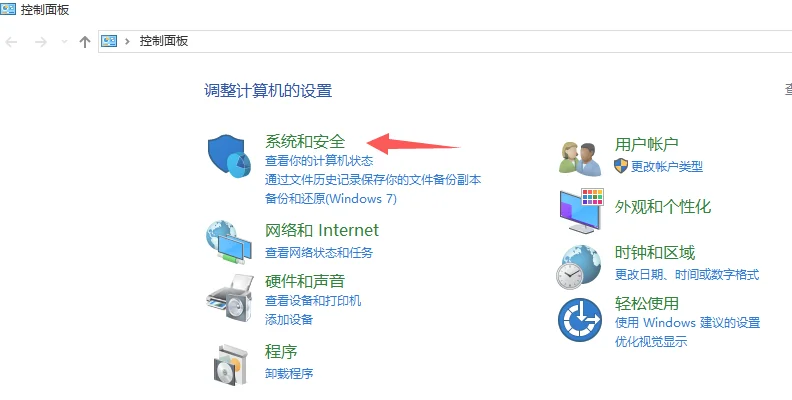The image size is (792, 400).
Task: Click the 卸载程序 link
Action: pyautogui.click(x=289, y=374)
